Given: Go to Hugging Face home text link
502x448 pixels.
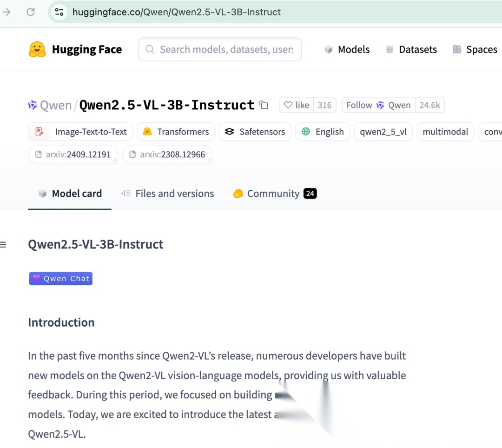Looking at the screenshot, I should [87, 49].
